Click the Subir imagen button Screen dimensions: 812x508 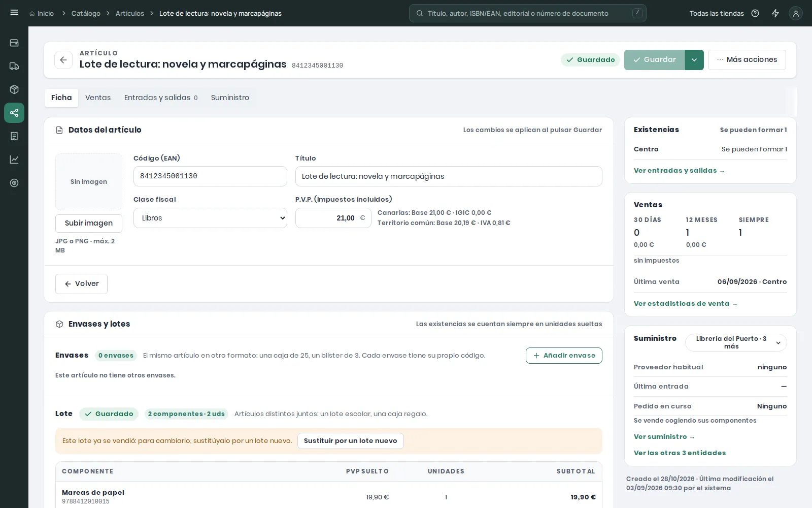[x=89, y=223]
